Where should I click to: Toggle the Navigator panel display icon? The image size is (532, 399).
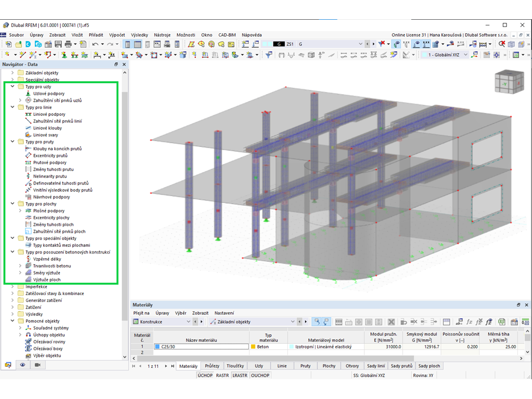[x=128, y=44]
